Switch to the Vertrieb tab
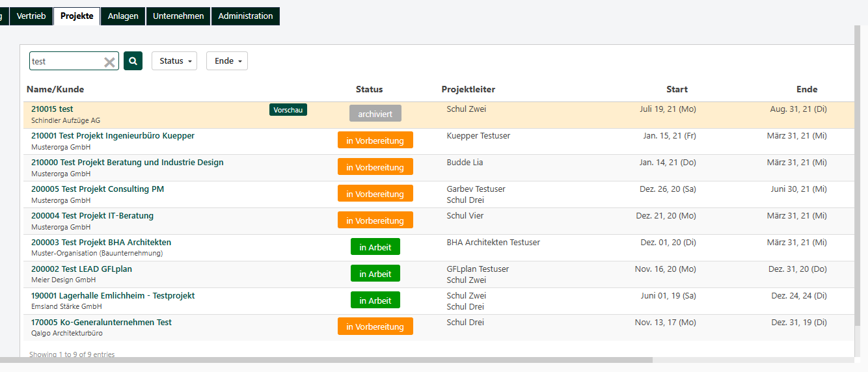Viewport: 868px width, 372px height. click(x=31, y=16)
